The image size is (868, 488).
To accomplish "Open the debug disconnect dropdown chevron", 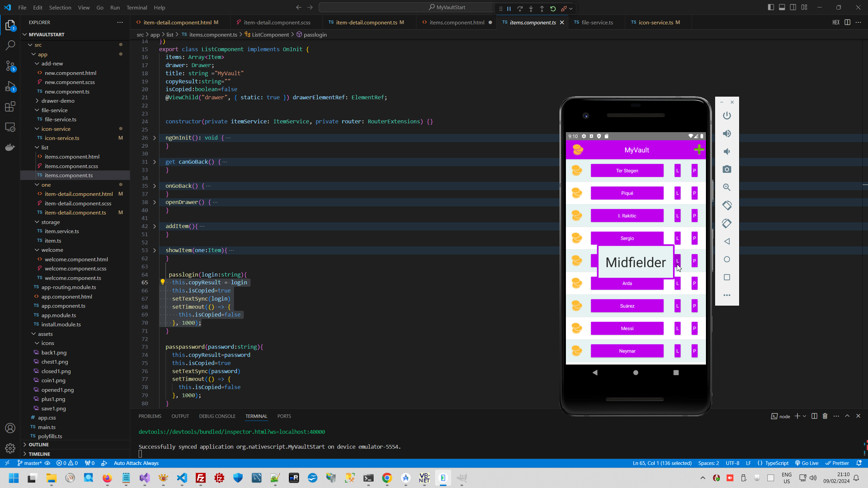I will point(571,8).
